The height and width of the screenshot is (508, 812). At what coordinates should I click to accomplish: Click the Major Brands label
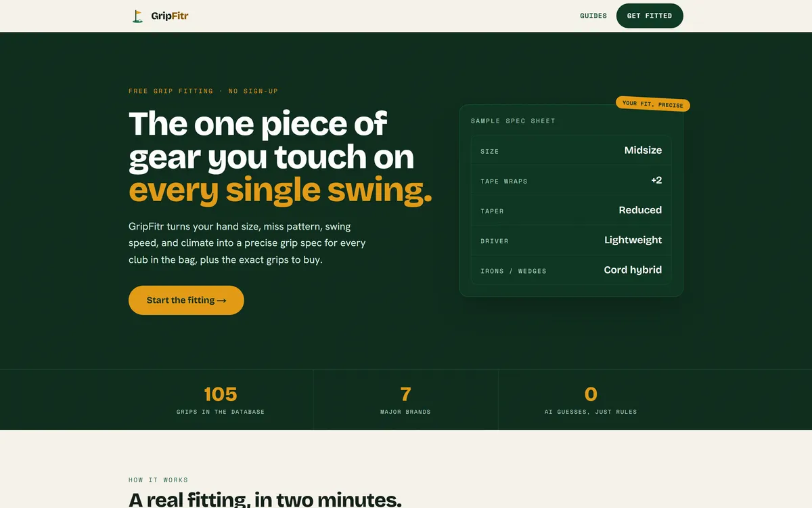[x=405, y=412]
